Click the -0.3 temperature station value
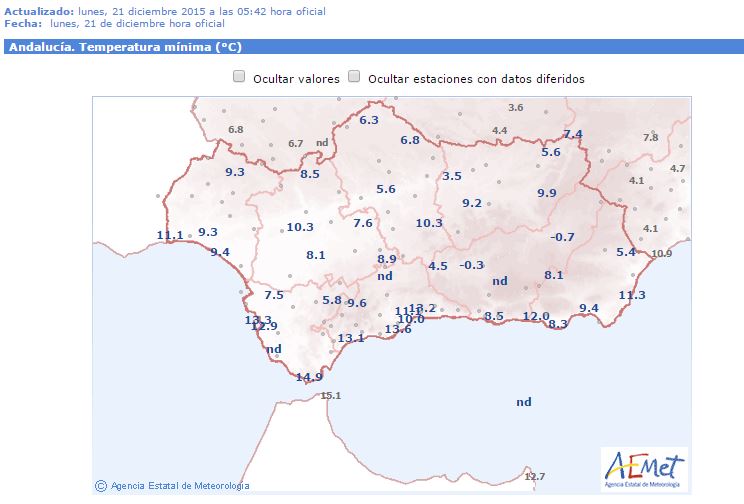 (x=471, y=265)
